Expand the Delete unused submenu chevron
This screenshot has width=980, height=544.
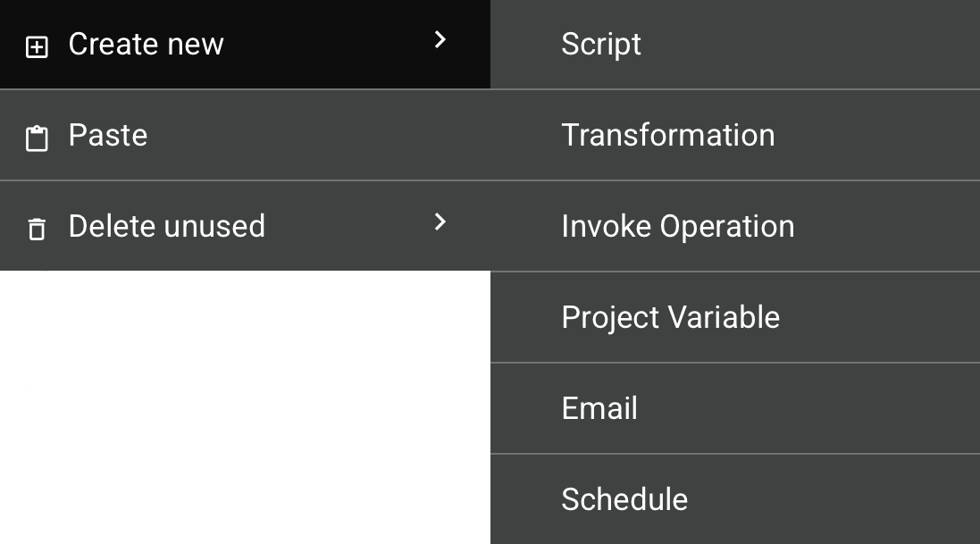(x=440, y=222)
